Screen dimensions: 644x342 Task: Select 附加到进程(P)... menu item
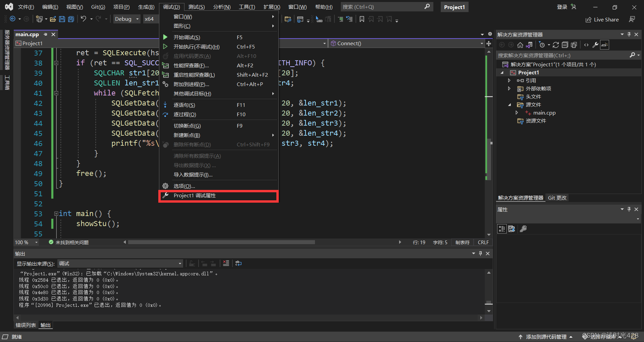pos(219,84)
